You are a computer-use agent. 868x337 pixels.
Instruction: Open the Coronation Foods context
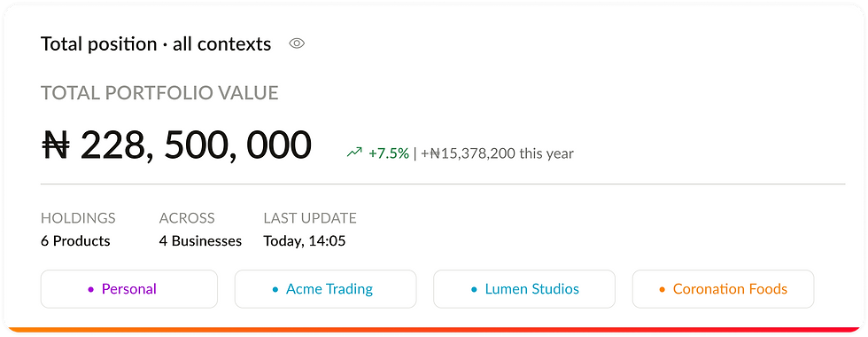[723, 289]
